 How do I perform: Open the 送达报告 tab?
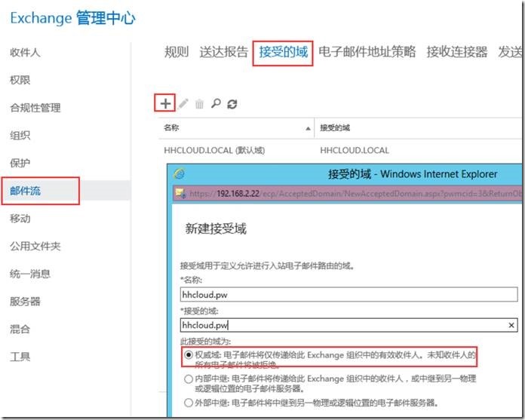click(224, 52)
